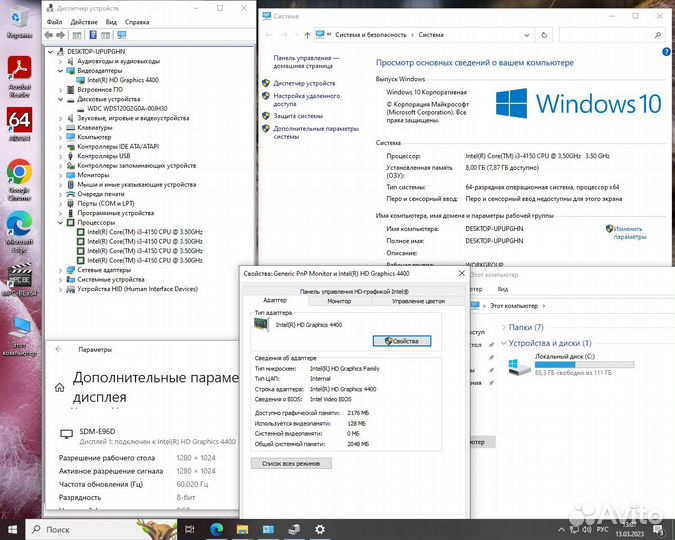Viewport: 675px width, 540px height.
Task: Open the Вид menu in Device Manager
Action: (x=111, y=22)
